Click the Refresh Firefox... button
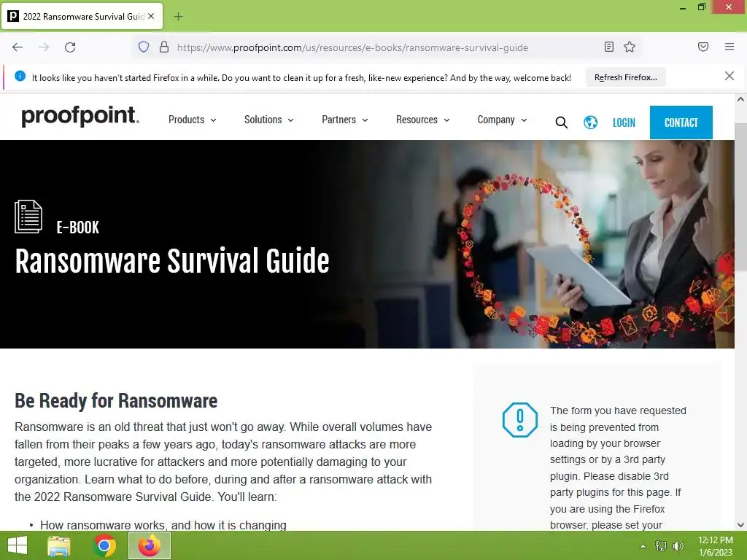The image size is (747, 560). pyautogui.click(x=625, y=77)
